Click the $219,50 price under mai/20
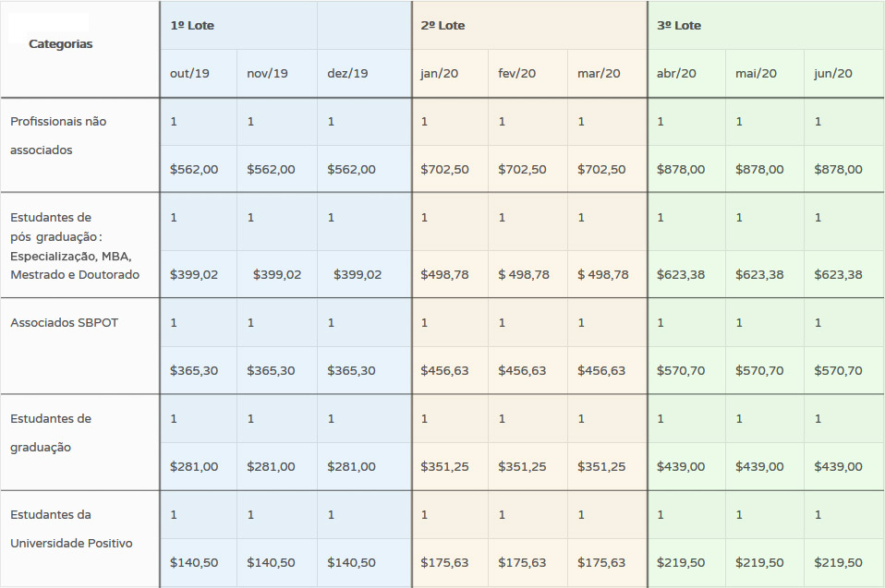Screen dimensions: 885x588 759,562
